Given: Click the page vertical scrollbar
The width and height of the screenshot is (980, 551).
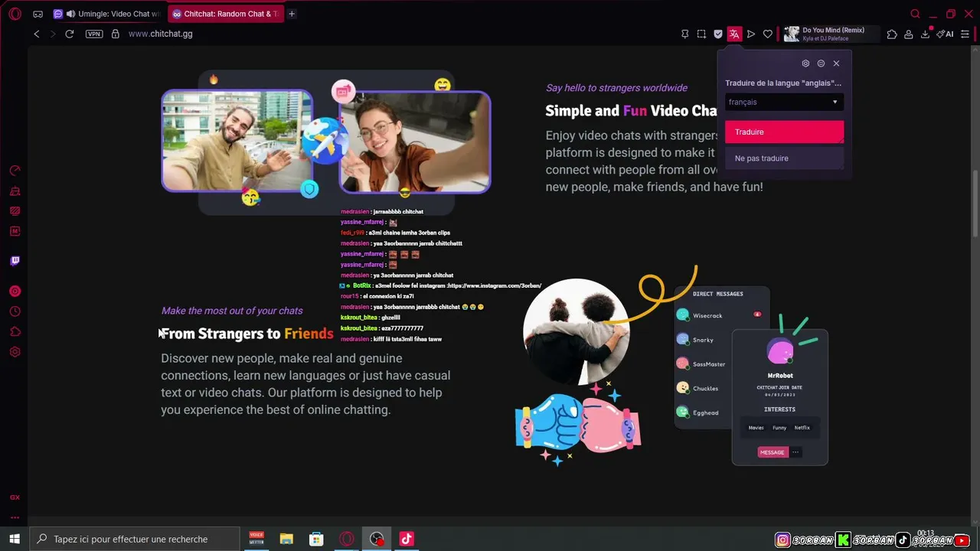Looking at the screenshot, I should pyautogui.click(x=975, y=203).
